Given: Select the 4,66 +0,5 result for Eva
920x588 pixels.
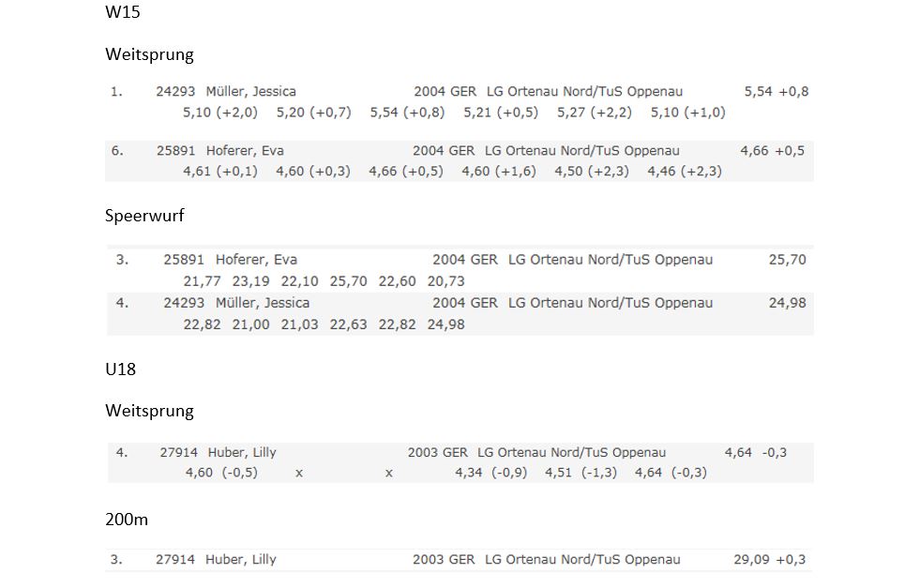Looking at the screenshot, I should tap(772, 151).
